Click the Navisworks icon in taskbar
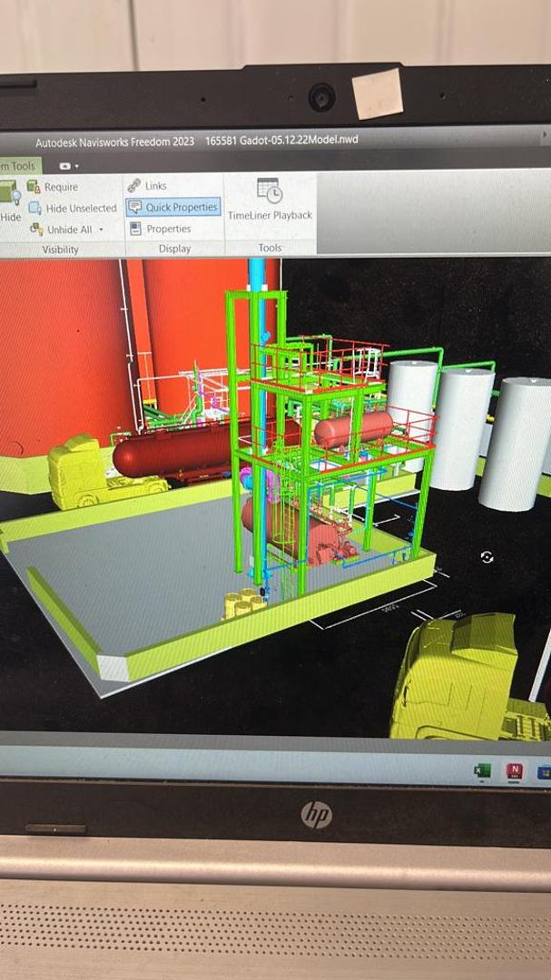Viewport: 551px width, 980px height. coord(514,770)
